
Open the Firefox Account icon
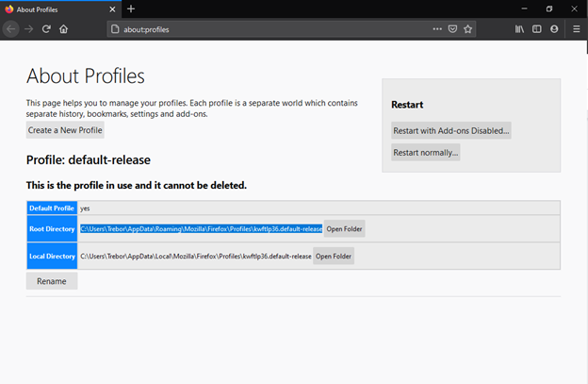click(x=554, y=29)
